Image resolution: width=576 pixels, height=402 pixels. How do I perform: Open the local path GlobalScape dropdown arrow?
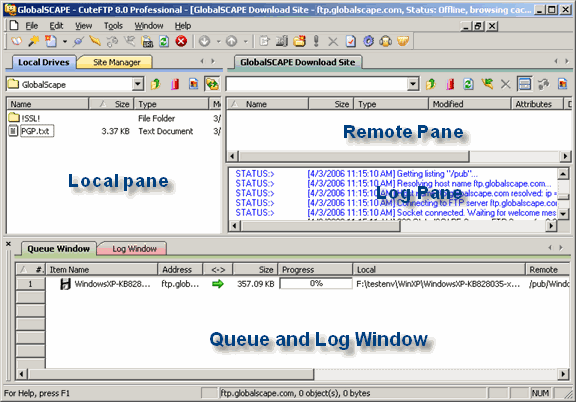(138, 84)
